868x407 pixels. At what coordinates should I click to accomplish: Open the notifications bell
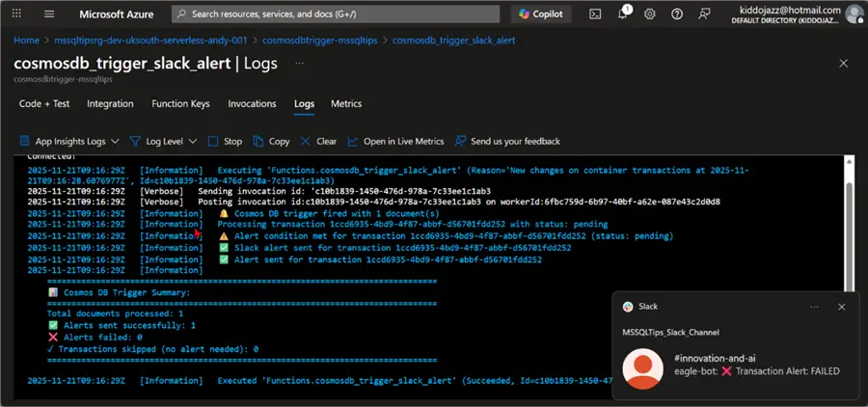coord(623,14)
